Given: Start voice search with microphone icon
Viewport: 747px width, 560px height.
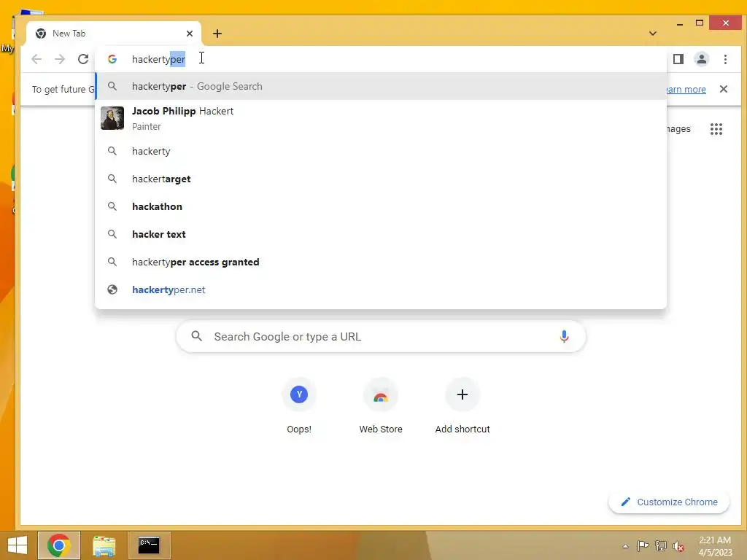Looking at the screenshot, I should point(564,337).
